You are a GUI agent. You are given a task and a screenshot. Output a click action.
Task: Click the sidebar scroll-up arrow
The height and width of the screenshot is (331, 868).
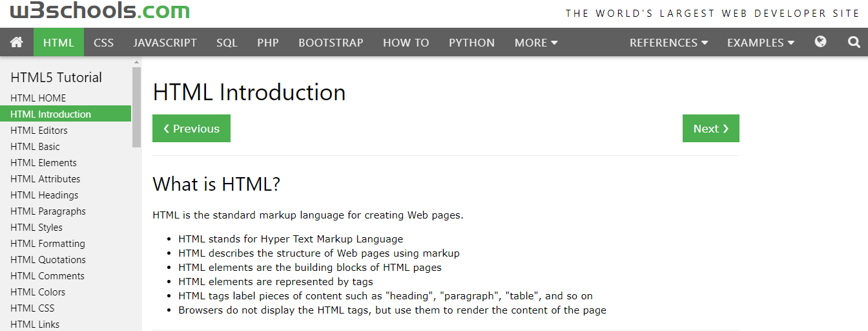[136, 62]
